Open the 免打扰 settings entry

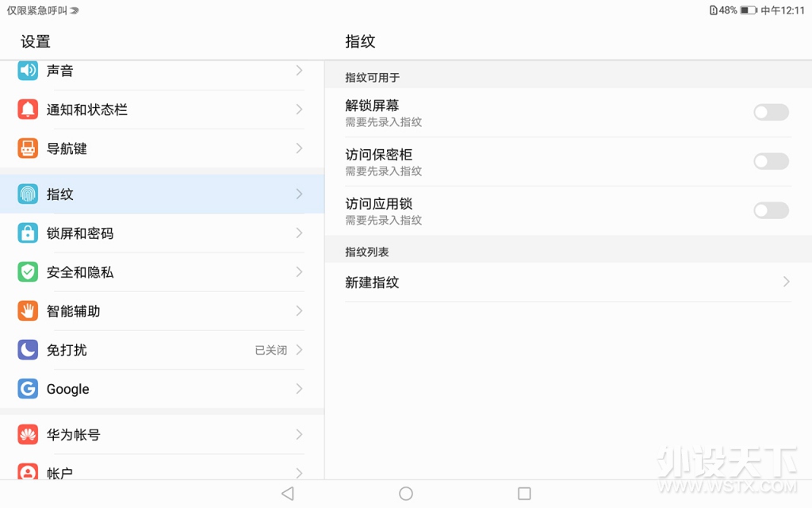[162, 350]
